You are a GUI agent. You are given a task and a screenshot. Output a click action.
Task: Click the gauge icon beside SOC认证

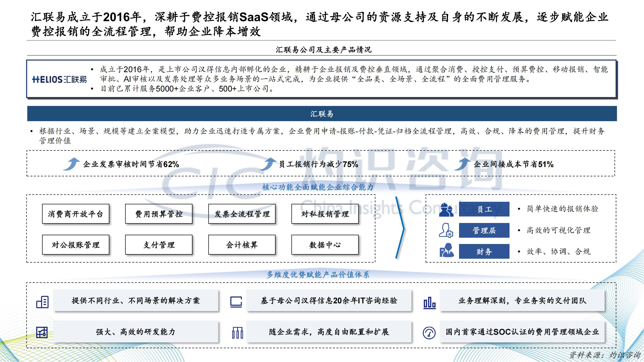pyautogui.click(x=429, y=333)
